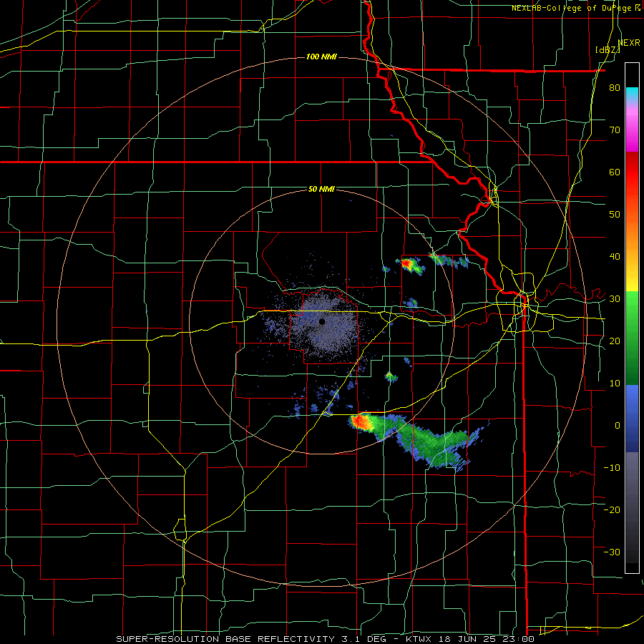The width and height of the screenshot is (644, 644).
Task: Click the green band of the reflectivity color bar
Action: coord(632,338)
